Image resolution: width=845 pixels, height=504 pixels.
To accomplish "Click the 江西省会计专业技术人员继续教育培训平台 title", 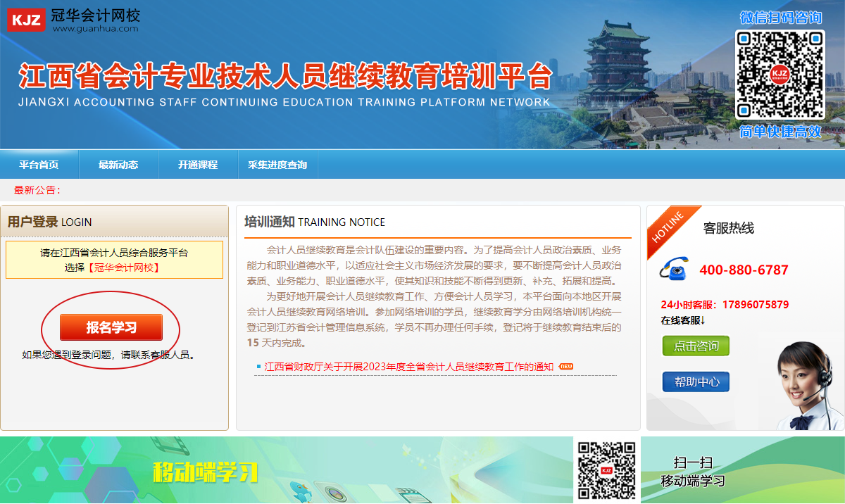I will (285, 76).
